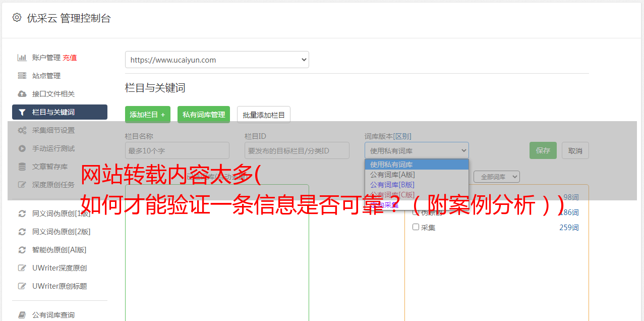Click the 取消 button
The height and width of the screenshot is (321, 644).
tap(575, 150)
